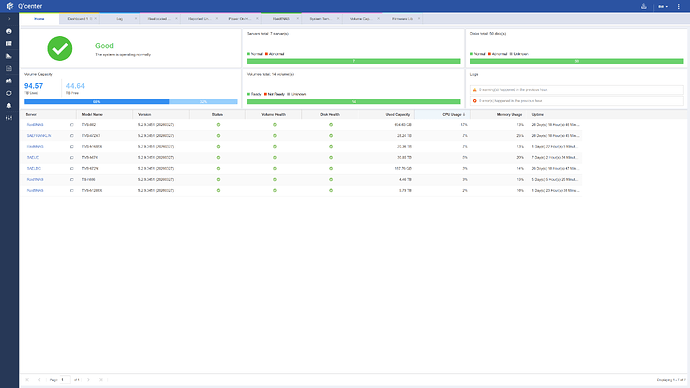Image resolution: width=690 pixels, height=388 pixels.
Task: Open server link in the TVS-882 row
Action: point(35,125)
